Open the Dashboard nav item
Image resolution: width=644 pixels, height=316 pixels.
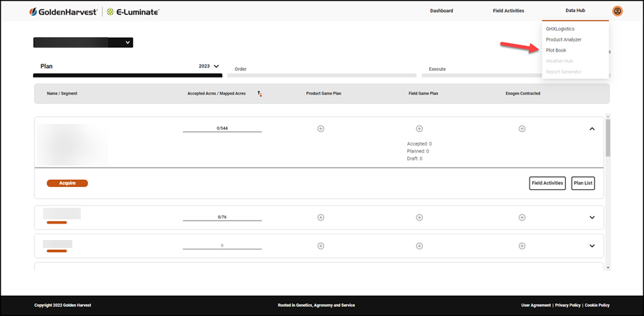pos(441,11)
